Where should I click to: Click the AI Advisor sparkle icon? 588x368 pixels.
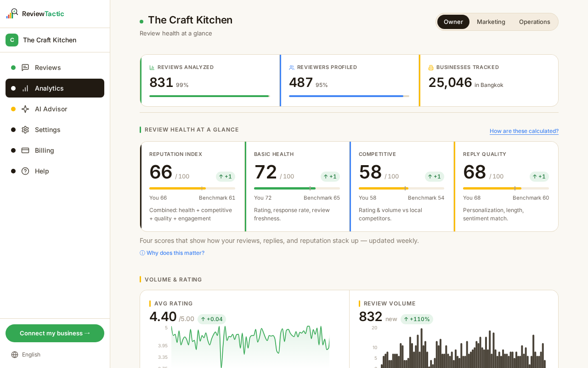25,109
